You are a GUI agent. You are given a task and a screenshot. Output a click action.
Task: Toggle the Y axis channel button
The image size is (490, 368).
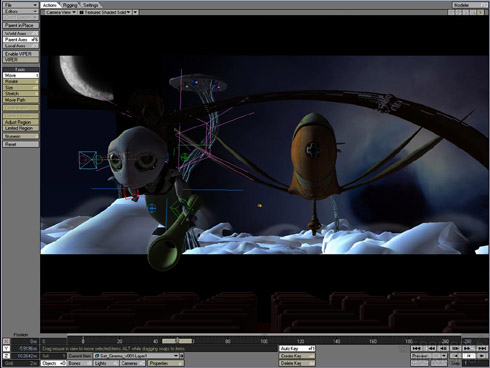(6, 349)
